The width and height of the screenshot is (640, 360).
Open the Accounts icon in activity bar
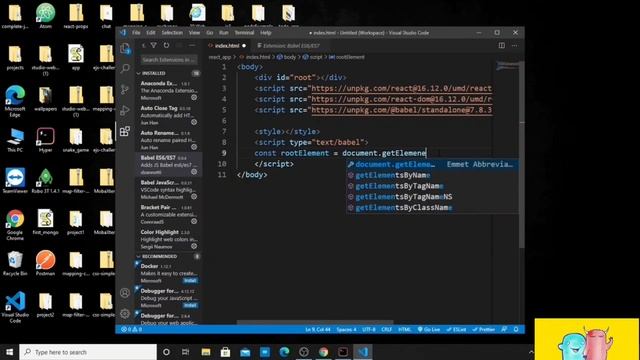click(x=125, y=293)
